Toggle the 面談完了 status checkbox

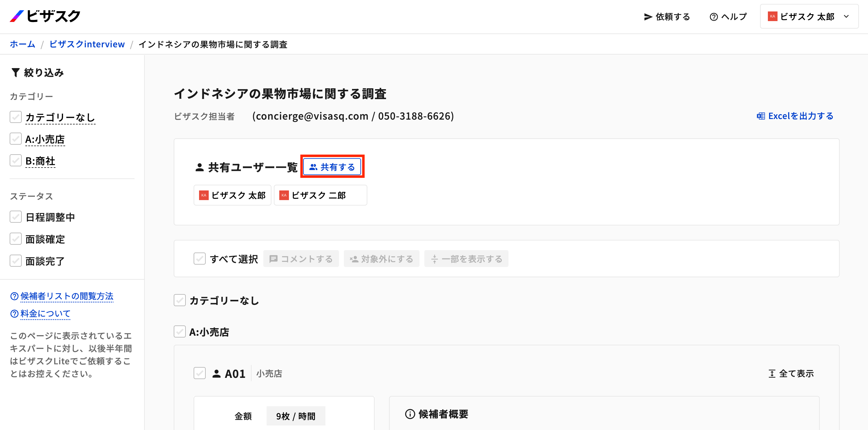point(15,261)
